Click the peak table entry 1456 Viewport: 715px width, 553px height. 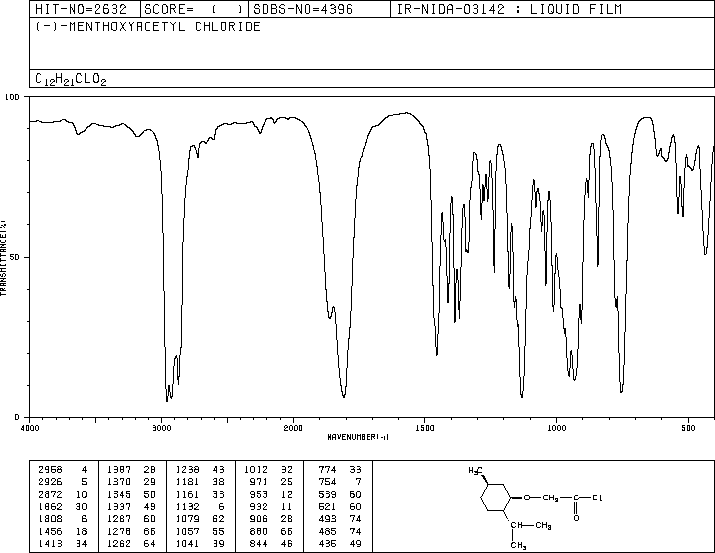click(x=50, y=532)
